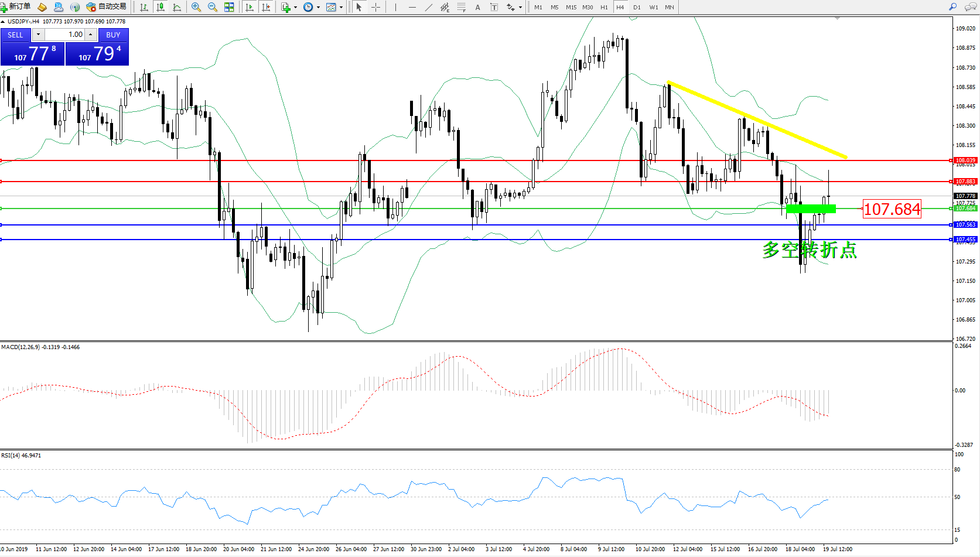Select the trendline drawing tool

tap(429, 7)
